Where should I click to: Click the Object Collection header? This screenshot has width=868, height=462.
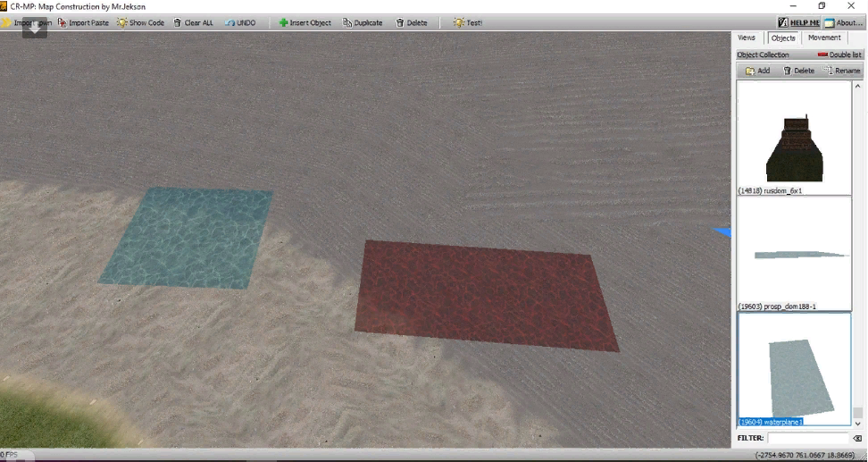tap(763, 55)
